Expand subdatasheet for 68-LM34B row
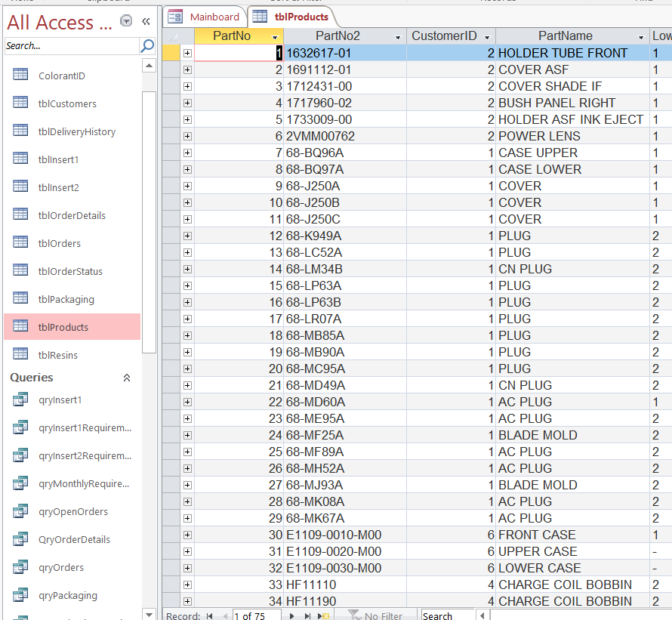This screenshot has height=620, width=672. 187,269
